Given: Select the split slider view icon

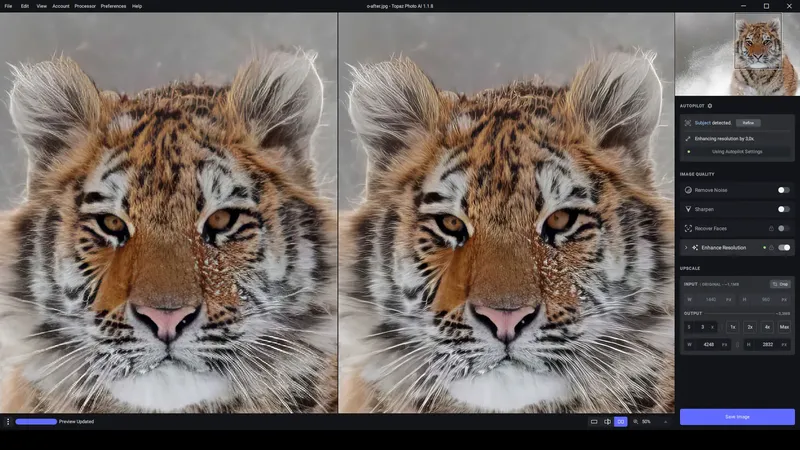Looking at the screenshot, I should pos(607,422).
